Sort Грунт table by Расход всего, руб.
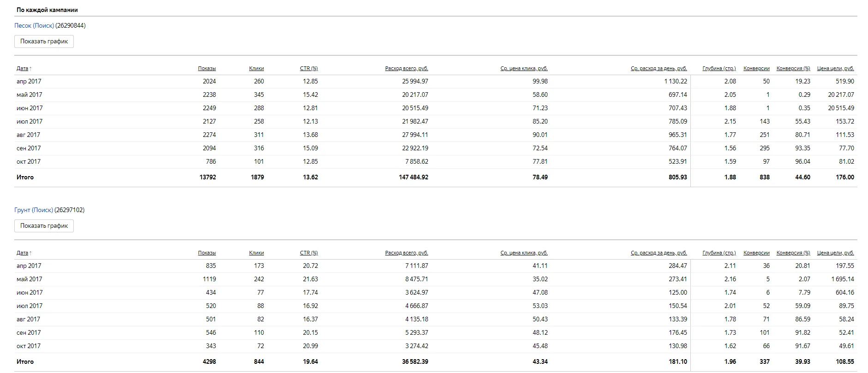 pyautogui.click(x=407, y=253)
